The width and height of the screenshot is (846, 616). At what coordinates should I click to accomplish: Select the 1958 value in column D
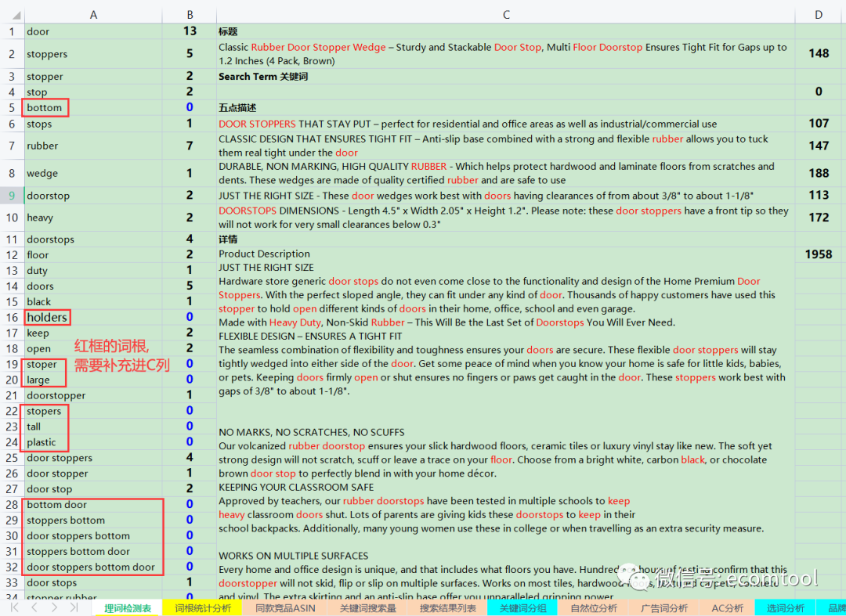[x=819, y=254]
